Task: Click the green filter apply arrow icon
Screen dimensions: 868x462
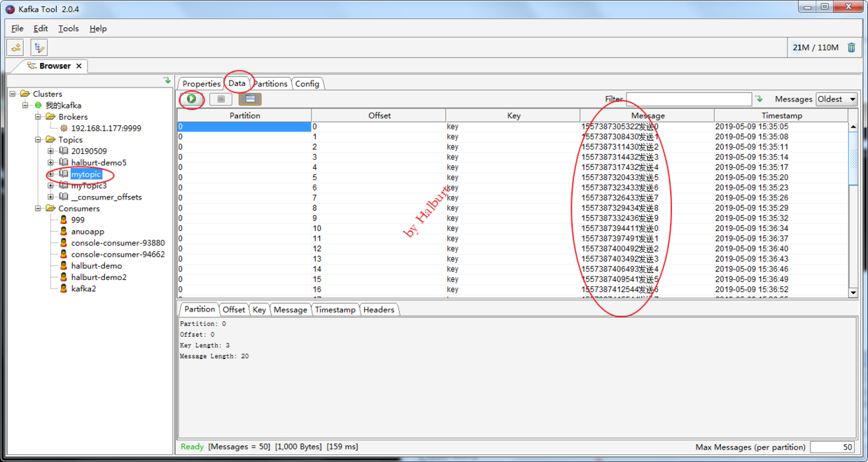Action: 759,99
